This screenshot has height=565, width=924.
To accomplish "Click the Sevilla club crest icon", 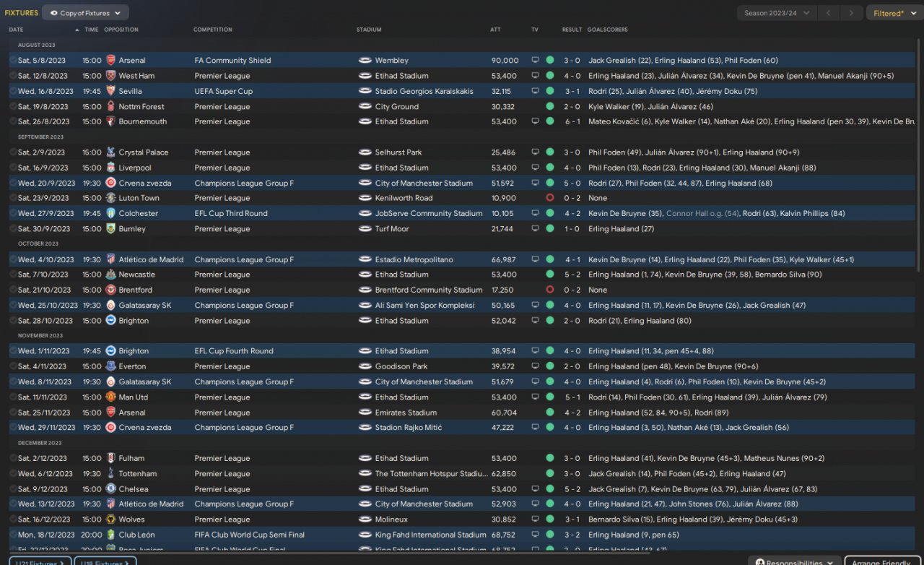I will click(110, 91).
